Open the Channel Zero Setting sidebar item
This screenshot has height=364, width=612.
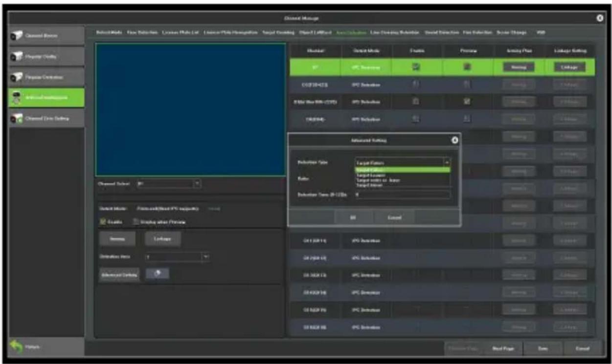(x=46, y=118)
